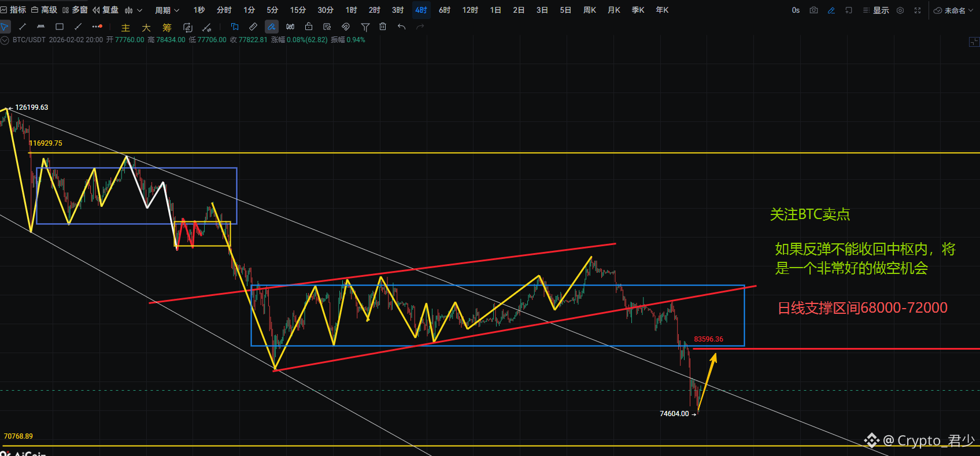Select the rectangle drawing tool
This screenshot has width=980, height=456.
tap(59, 27)
